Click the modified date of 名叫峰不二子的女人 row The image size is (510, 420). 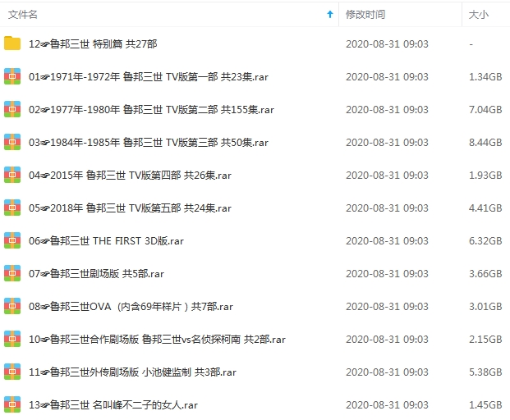387,404
